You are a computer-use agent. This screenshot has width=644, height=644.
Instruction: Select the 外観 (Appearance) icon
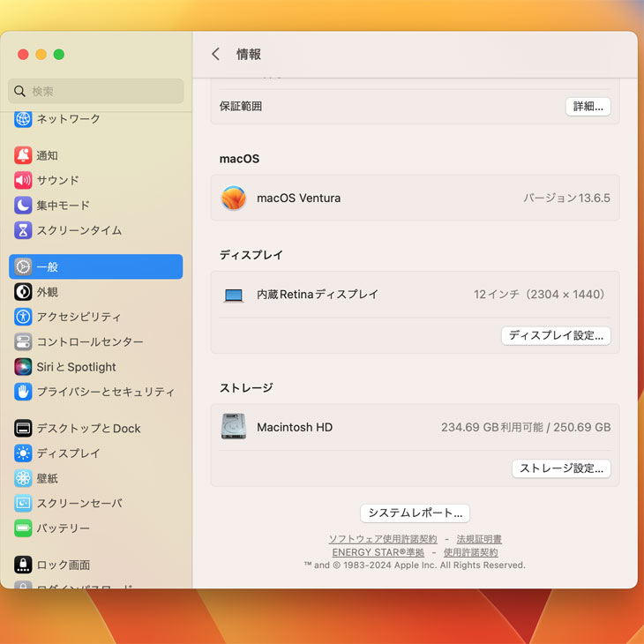click(x=23, y=292)
